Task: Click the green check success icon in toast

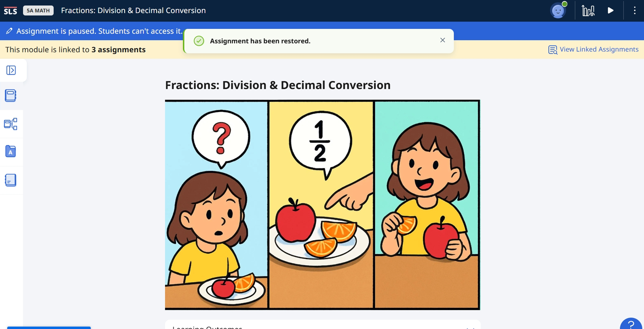Action: tap(199, 41)
